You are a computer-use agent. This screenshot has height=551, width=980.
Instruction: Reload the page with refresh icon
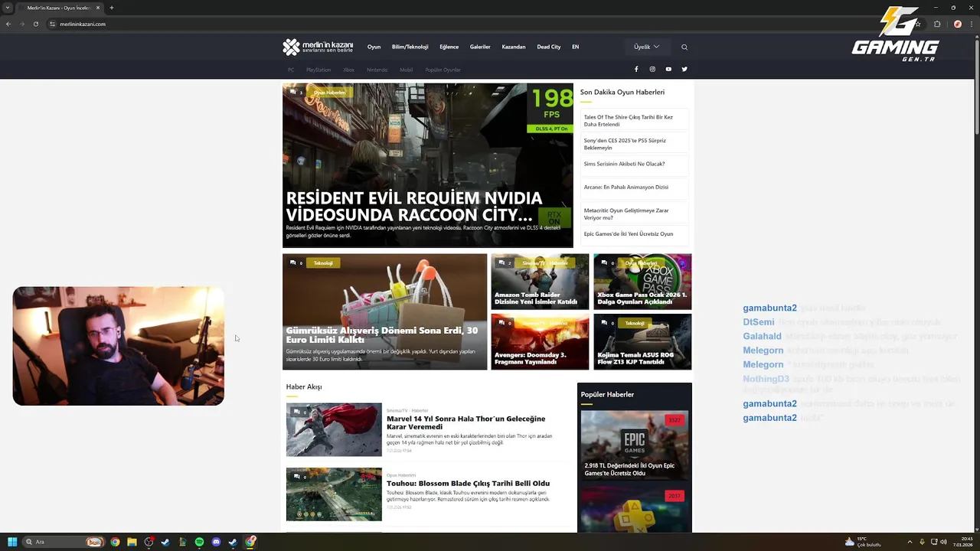(35, 24)
